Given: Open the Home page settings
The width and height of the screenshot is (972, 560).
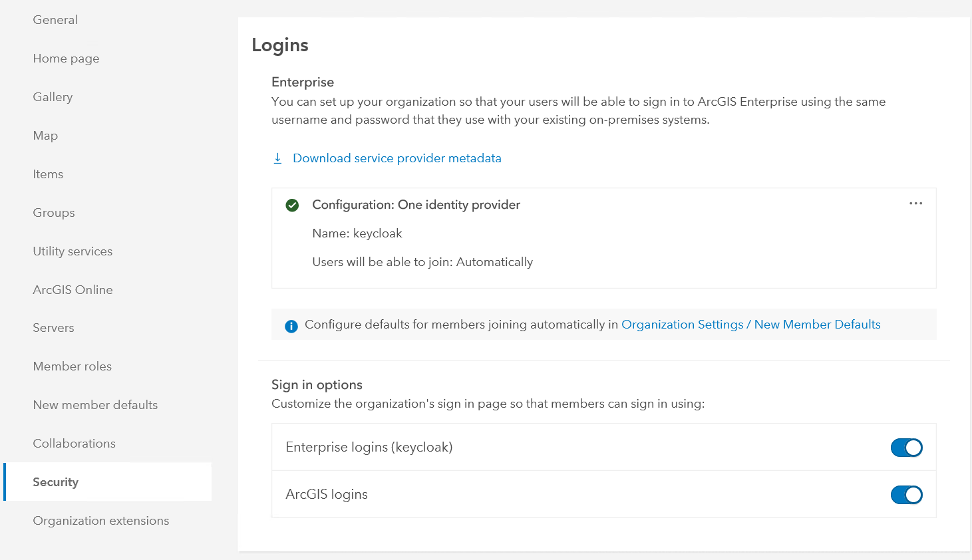Looking at the screenshot, I should pyautogui.click(x=66, y=58).
